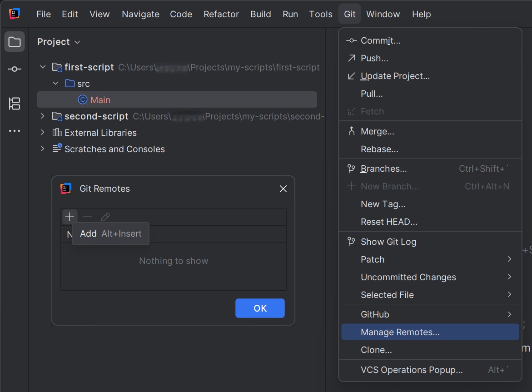Expand the Uncommitted Changes submenu arrow

509,277
